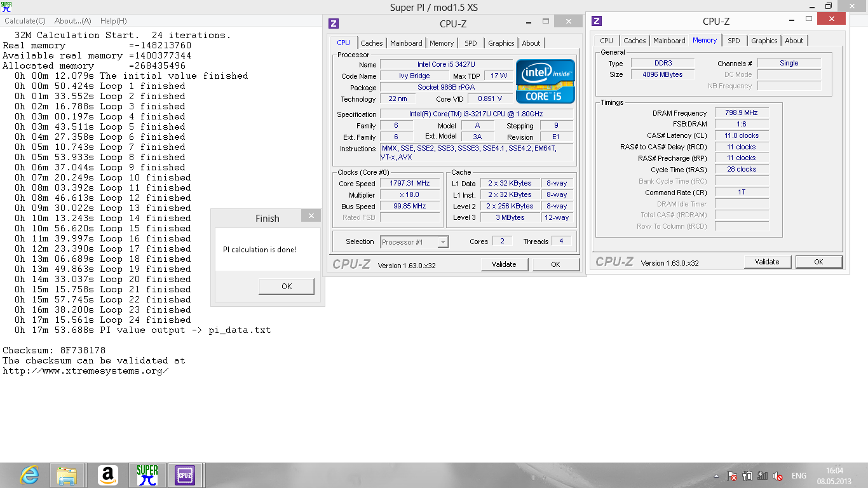This screenshot has width=868, height=488.
Task: Open Caches tab in right CPU-Z window
Action: [635, 41]
